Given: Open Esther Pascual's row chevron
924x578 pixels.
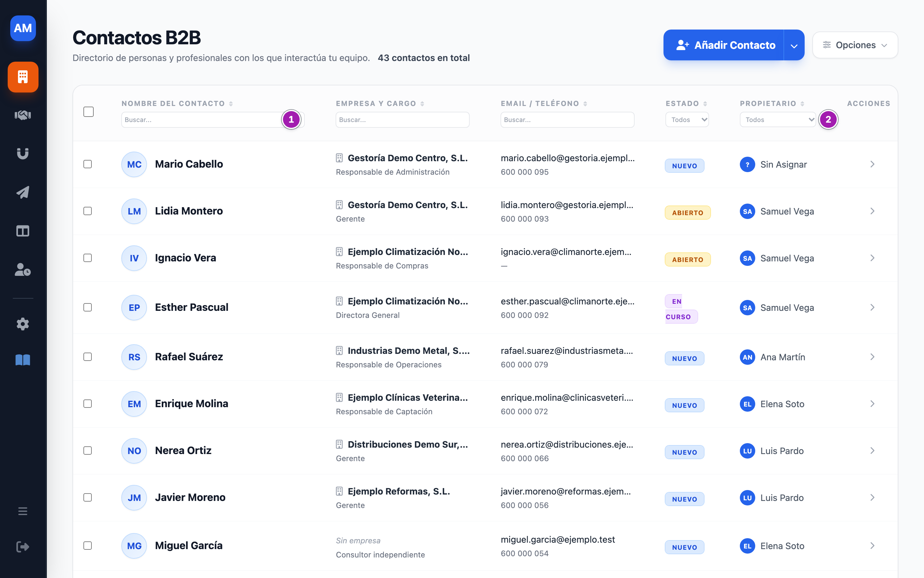Looking at the screenshot, I should (872, 307).
